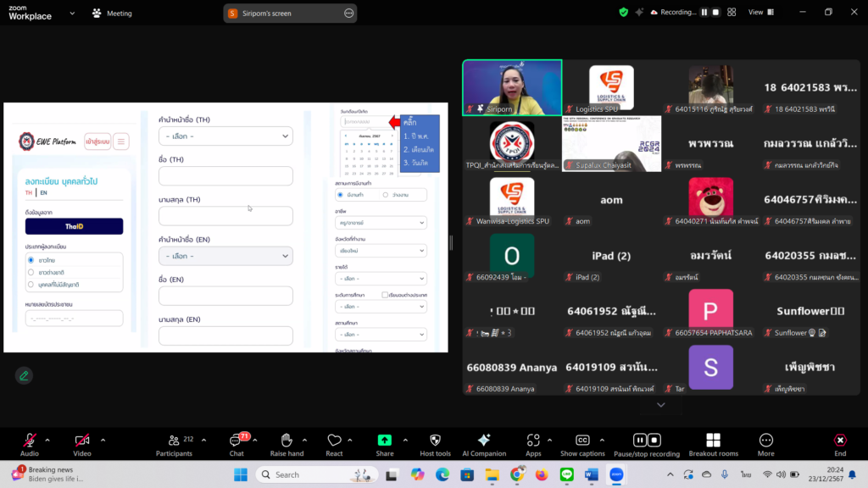868x488 pixels.
Task: Open the อาชีพ occupation dropdown
Action: (381, 223)
